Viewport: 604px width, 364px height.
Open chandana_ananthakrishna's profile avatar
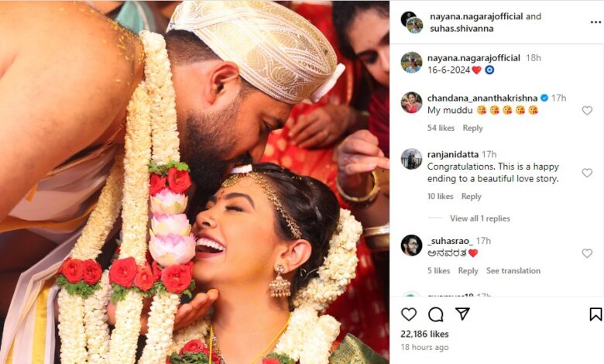point(411,103)
